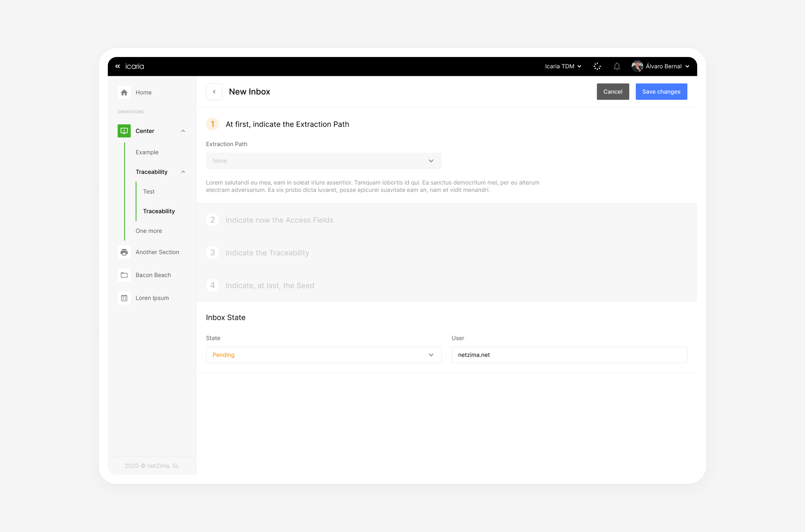Open the Example menu item
805x532 pixels.
coord(147,152)
